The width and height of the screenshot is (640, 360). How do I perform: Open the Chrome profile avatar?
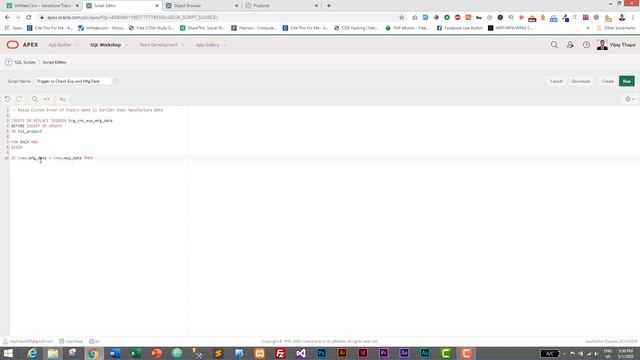click(622, 18)
